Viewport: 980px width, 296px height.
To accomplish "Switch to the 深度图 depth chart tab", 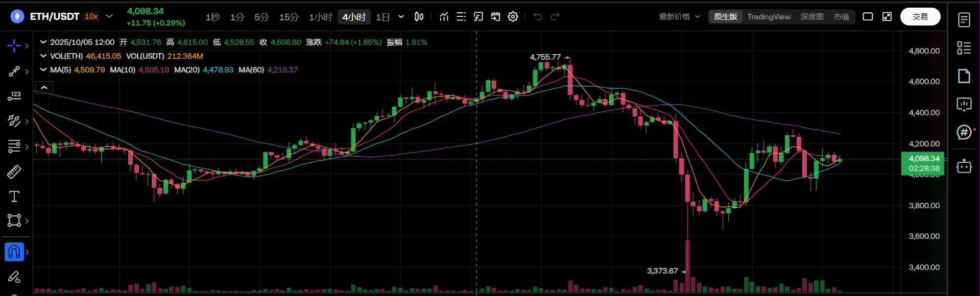I will coord(811,17).
